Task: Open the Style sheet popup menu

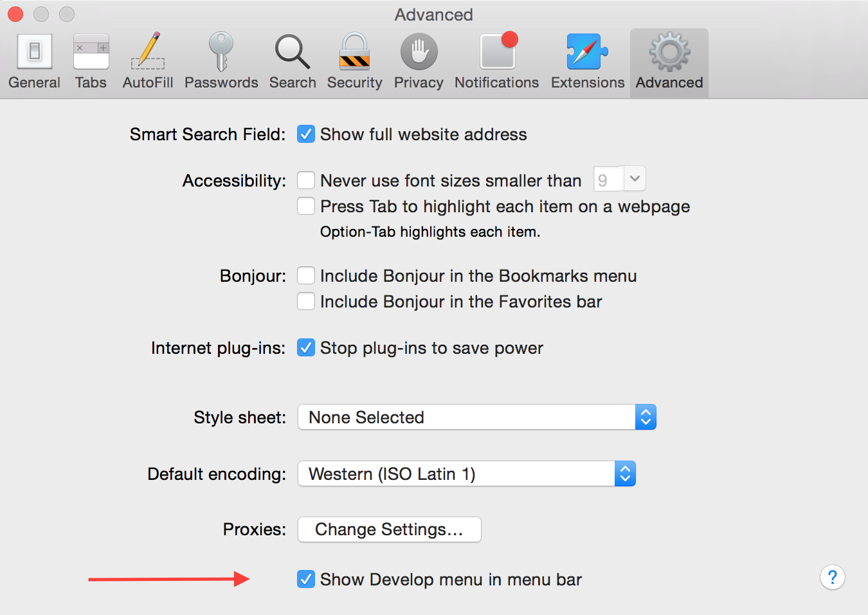Action: tap(477, 417)
